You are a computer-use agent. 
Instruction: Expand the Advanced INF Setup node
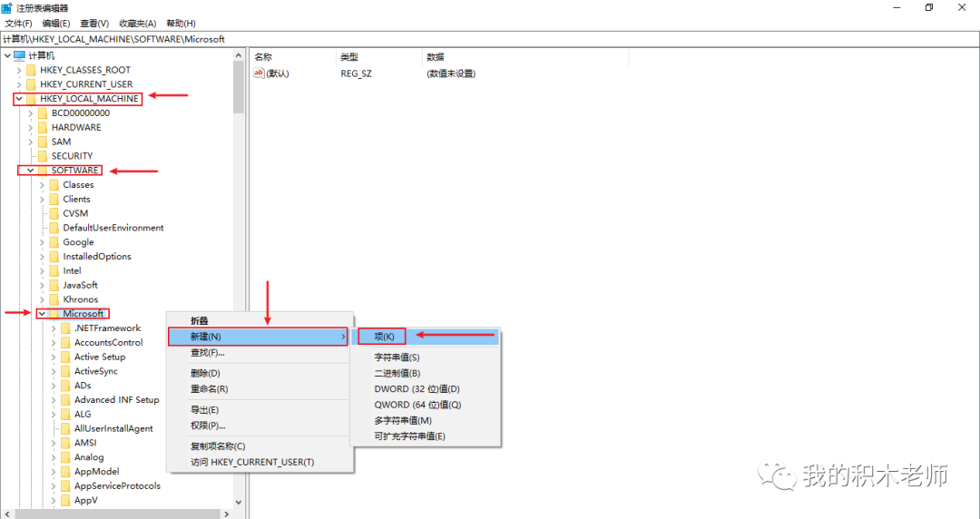(x=54, y=400)
